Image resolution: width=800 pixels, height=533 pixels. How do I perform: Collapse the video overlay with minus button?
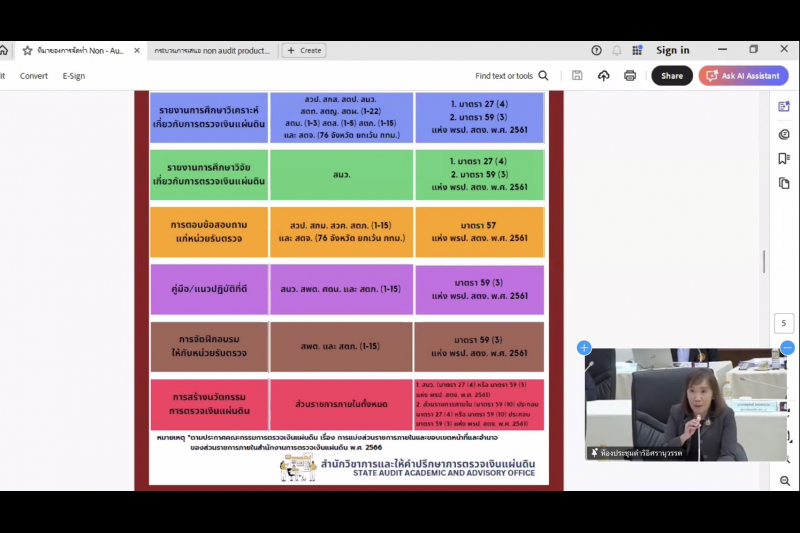pyautogui.click(x=787, y=348)
